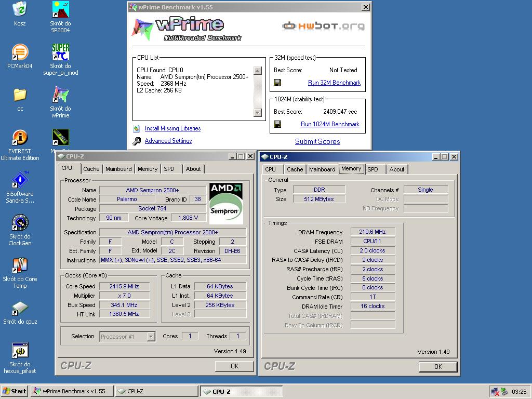Select the Skrót do super_pi_mod shortcut
Viewport: 532px width, 399px height.
tap(60, 52)
